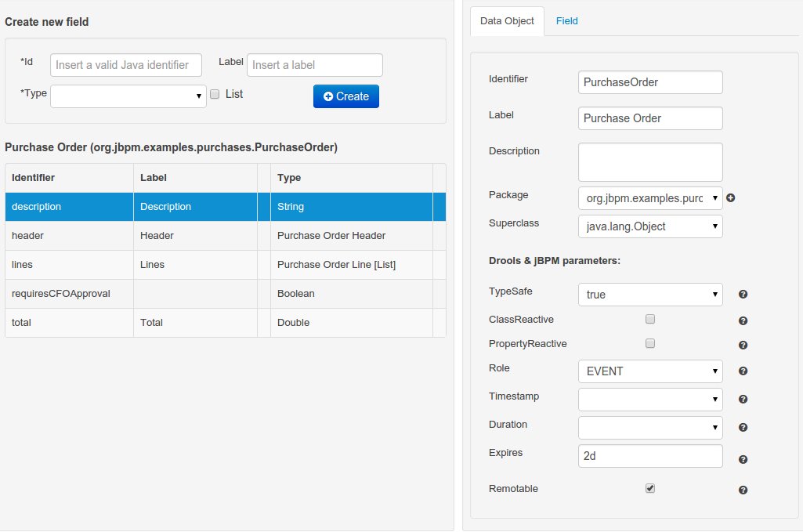Click help icon beside Role dropdown
Image resolution: width=803 pixels, height=532 pixels.
[x=743, y=371]
